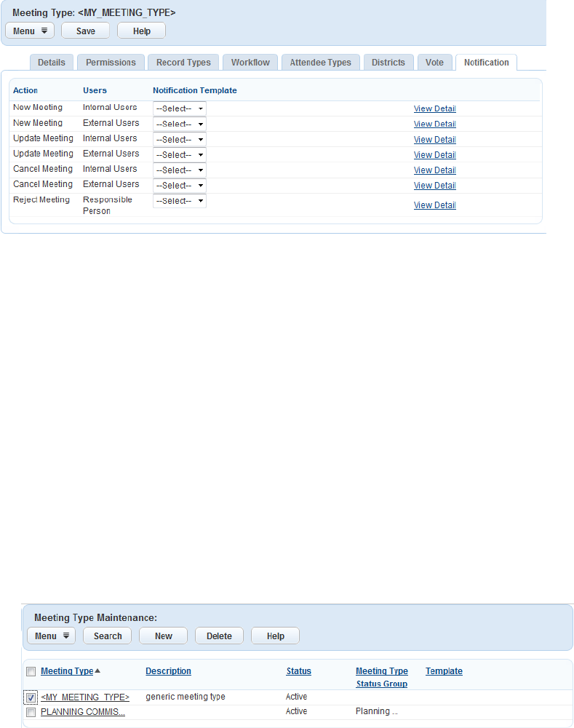View Detail for New Meeting External Users
Image resolution: width=574 pixels, height=728 pixels.
tap(435, 124)
